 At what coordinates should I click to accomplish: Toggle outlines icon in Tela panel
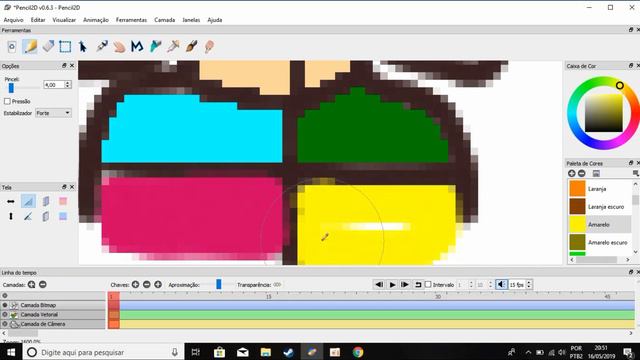[x=28, y=216]
